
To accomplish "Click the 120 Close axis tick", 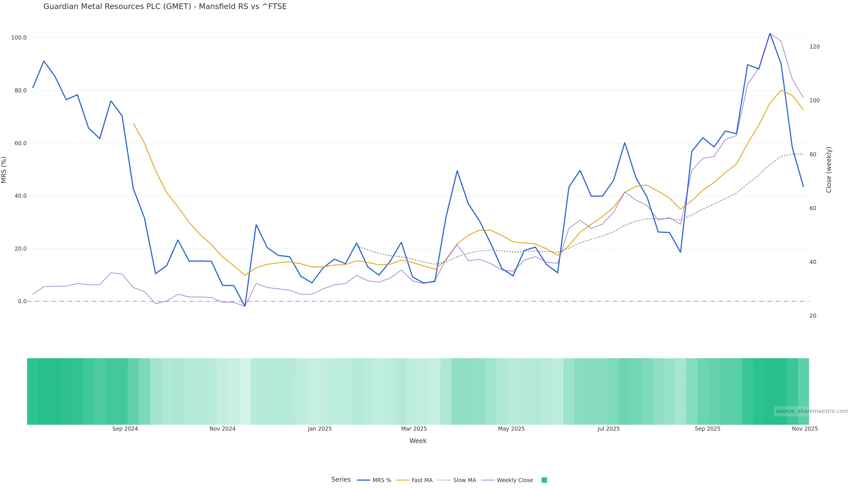I will coord(814,47).
